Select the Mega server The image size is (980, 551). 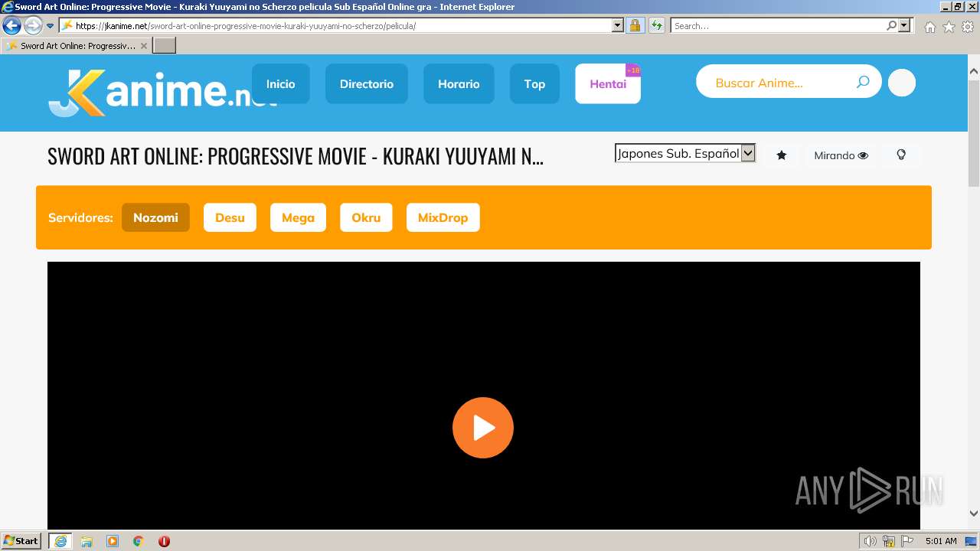click(x=298, y=217)
